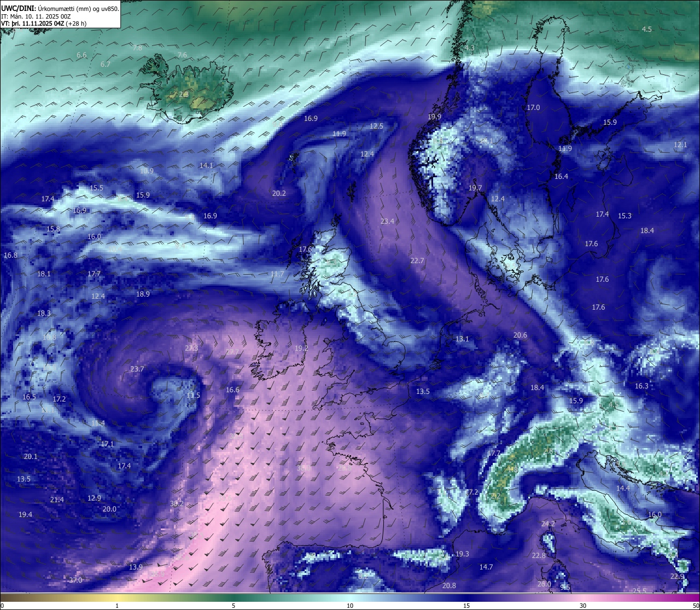Click the map value 30.2
This screenshot has height=610, width=700.
[x=177, y=503]
